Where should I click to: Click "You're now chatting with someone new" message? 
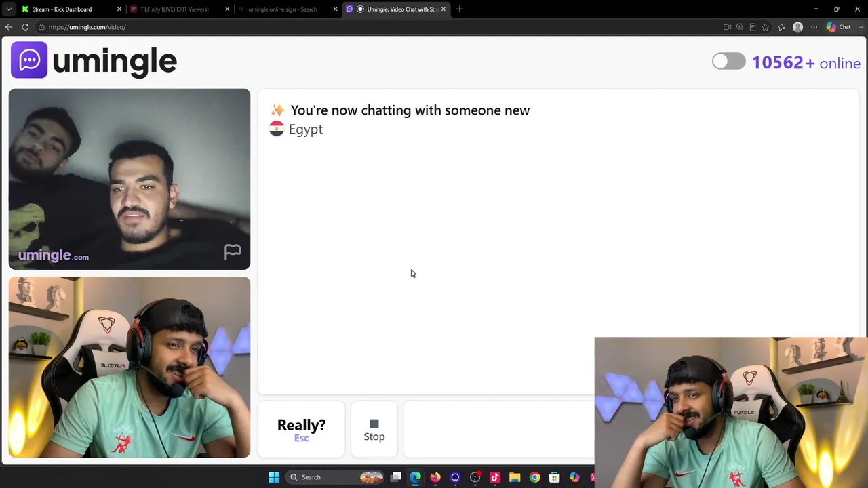pos(410,110)
